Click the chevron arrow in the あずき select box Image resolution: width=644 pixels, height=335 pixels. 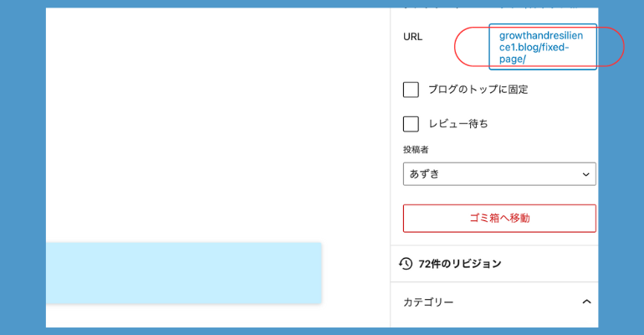click(x=586, y=174)
